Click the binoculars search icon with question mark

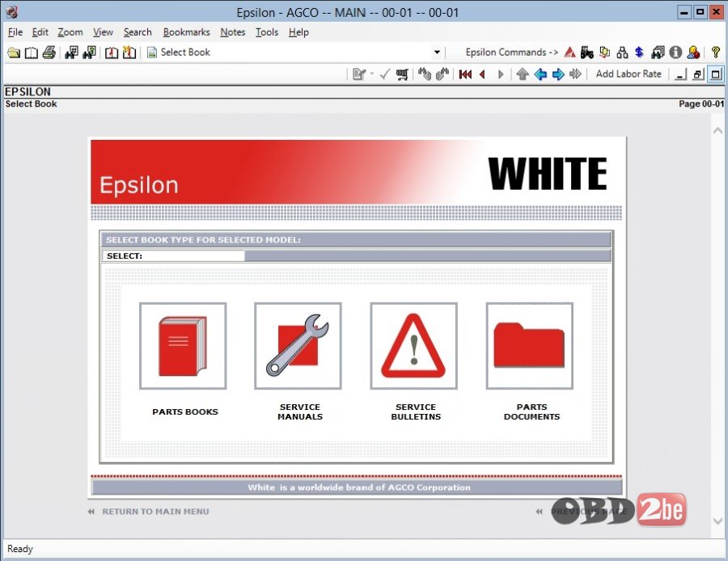pos(89,53)
